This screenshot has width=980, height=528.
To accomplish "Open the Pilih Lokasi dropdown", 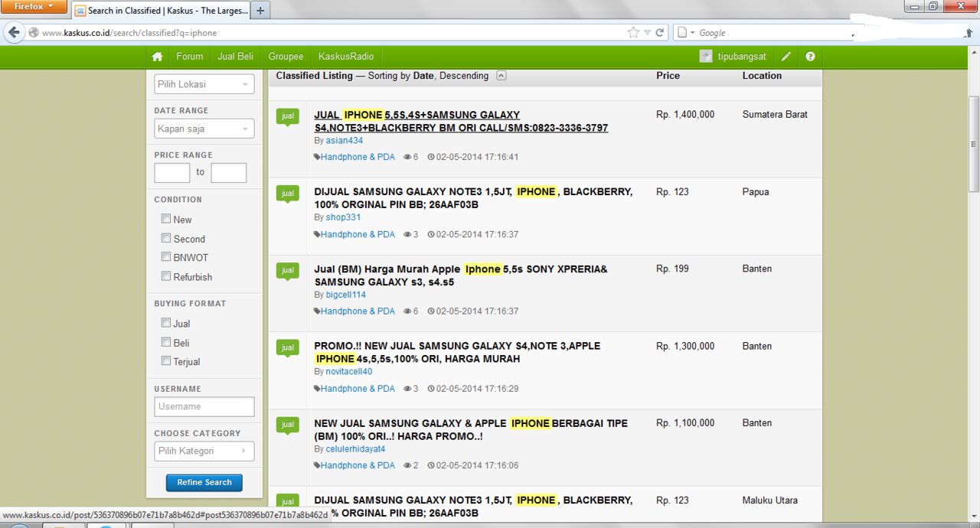I will tap(204, 84).
